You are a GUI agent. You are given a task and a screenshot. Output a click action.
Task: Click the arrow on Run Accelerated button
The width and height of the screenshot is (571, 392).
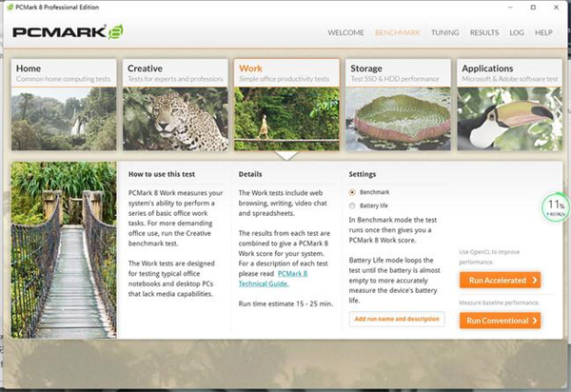pos(535,281)
